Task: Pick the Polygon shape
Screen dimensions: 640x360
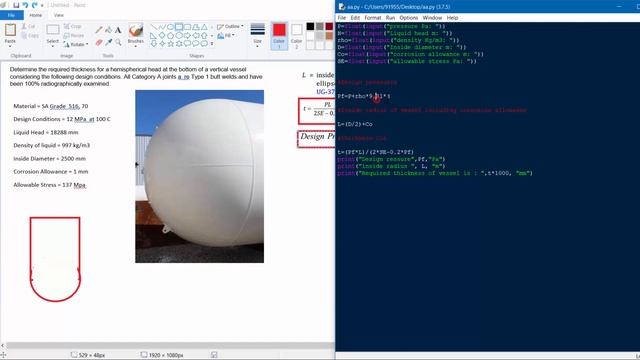Action: (x=196, y=27)
